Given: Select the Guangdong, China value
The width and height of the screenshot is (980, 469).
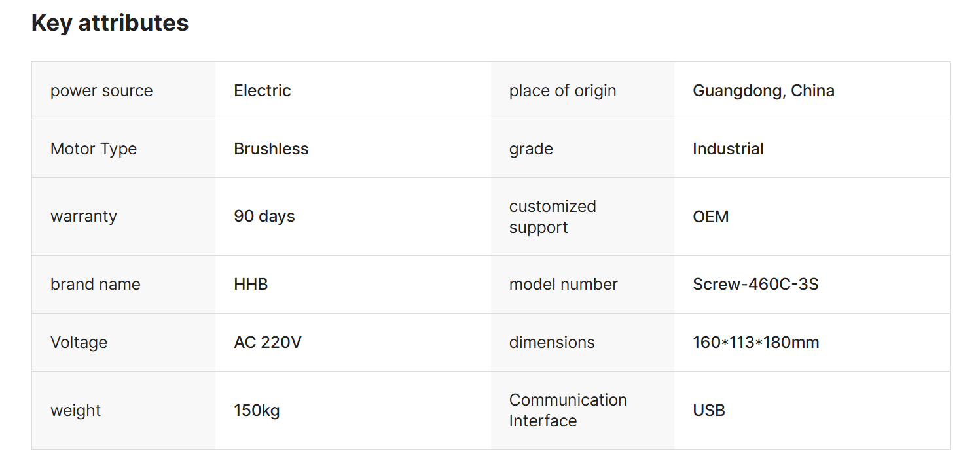Looking at the screenshot, I should pos(763,91).
